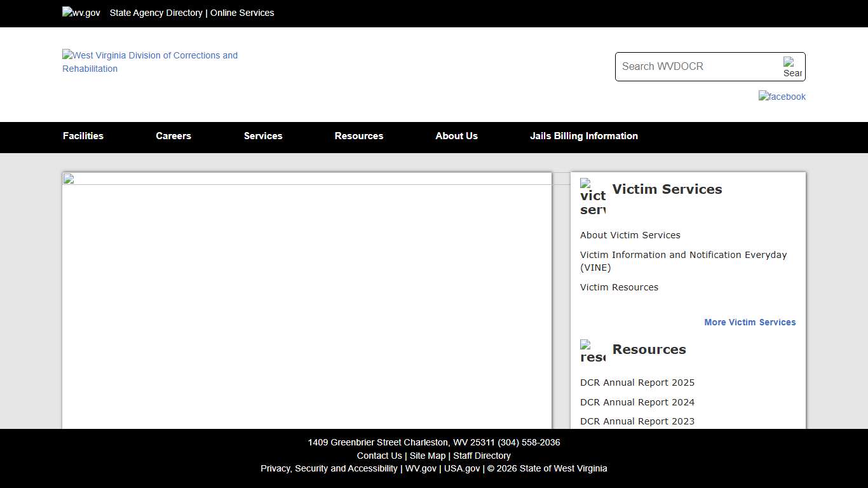Open State Agency Directory link
The height and width of the screenshot is (488, 868).
(156, 13)
